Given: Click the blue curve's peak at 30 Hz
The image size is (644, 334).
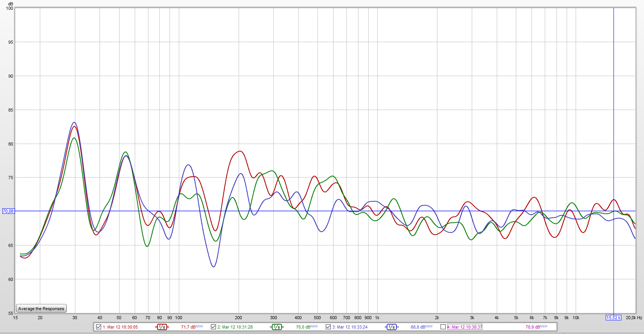Looking at the screenshot, I should [x=74, y=123].
